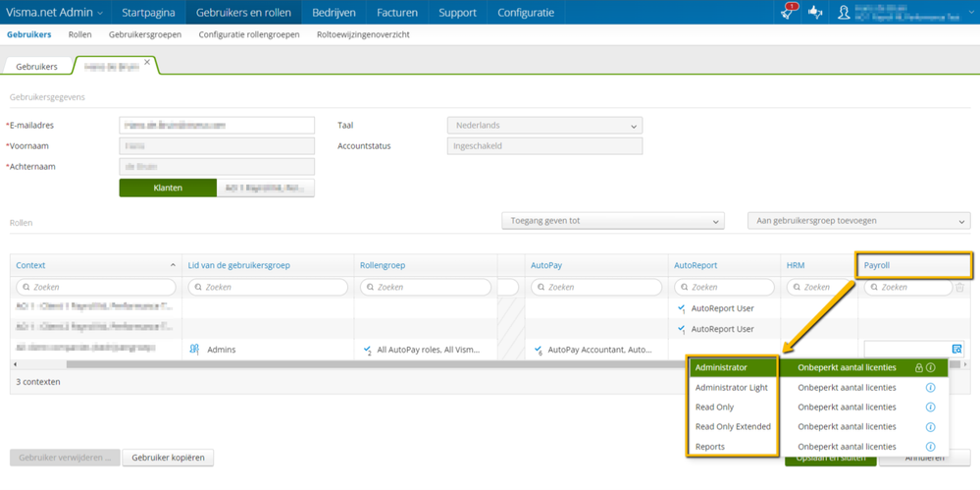Viewport: 980px width, 490px height.
Task: Open the Toegang geven tot dropdown
Action: (612, 221)
